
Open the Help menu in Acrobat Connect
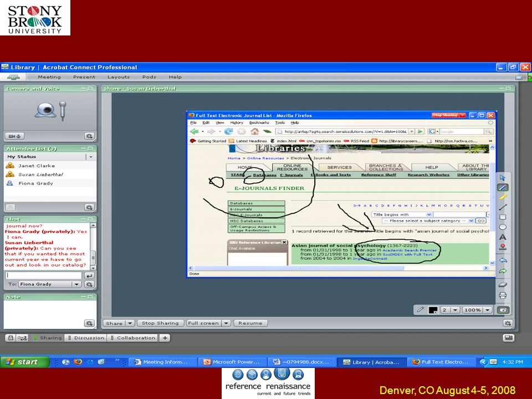click(x=175, y=77)
